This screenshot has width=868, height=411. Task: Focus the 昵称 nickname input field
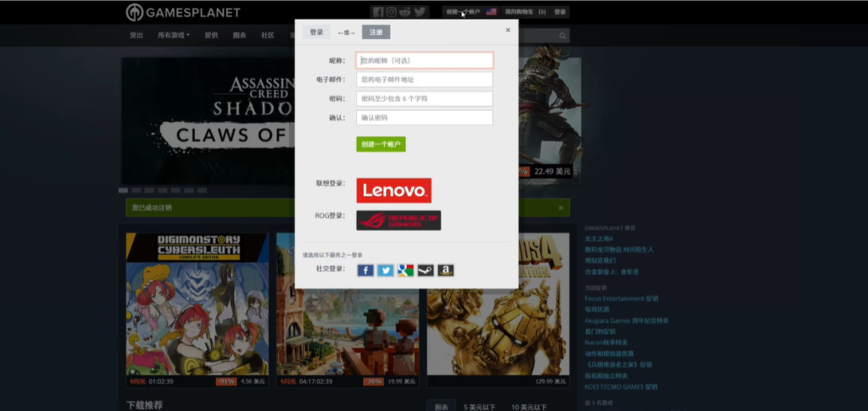click(425, 60)
